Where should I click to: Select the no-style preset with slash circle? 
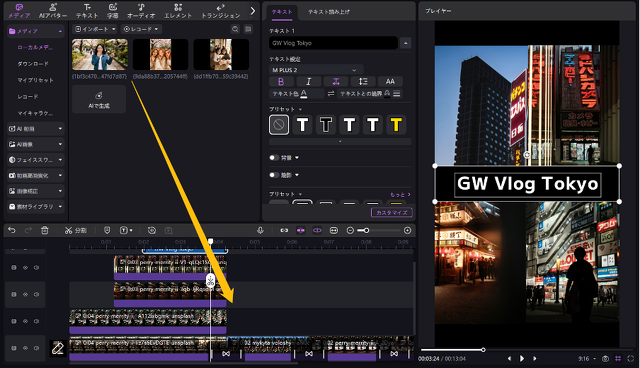[x=279, y=125]
